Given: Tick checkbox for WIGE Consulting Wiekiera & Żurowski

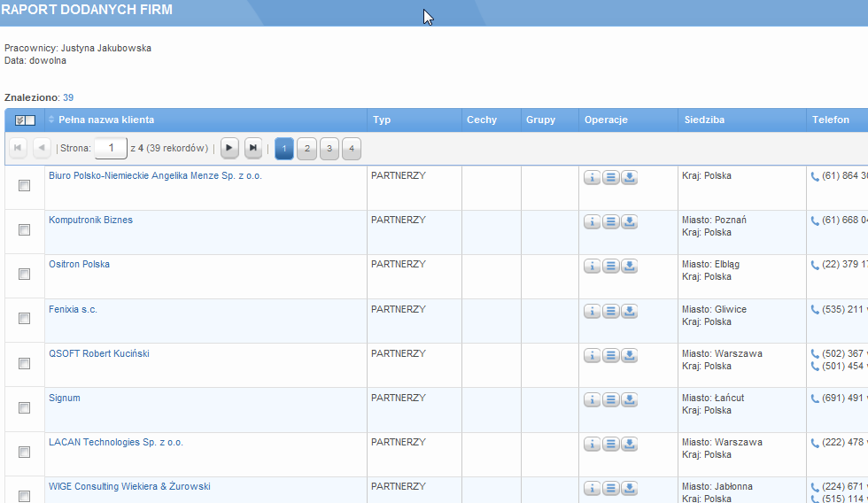Looking at the screenshot, I should tap(25, 497).
